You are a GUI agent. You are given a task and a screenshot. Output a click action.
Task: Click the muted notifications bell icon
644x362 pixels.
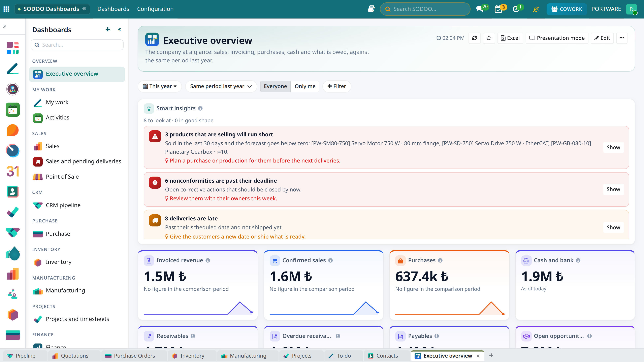[x=536, y=9]
